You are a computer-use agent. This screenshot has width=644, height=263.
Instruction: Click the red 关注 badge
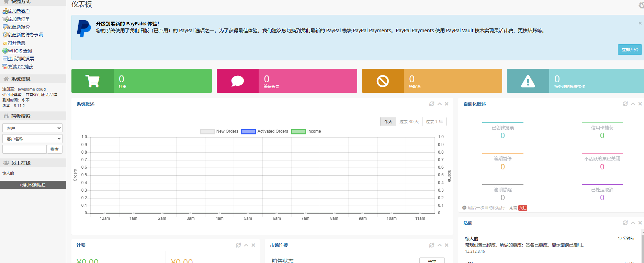tap(523, 208)
